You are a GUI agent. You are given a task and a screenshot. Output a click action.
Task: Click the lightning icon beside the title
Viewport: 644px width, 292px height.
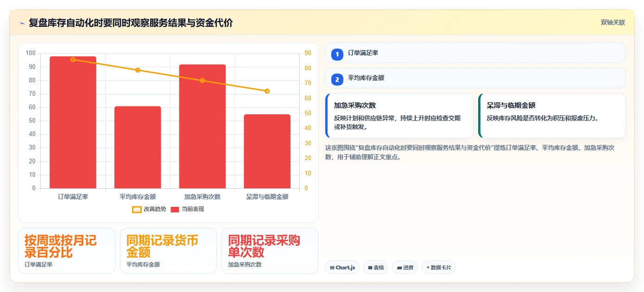pos(22,23)
